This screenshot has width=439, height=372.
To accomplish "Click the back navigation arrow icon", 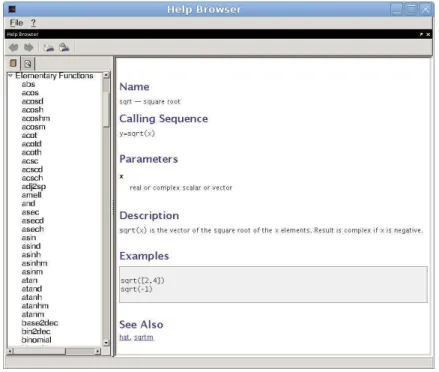I will click(x=14, y=48).
